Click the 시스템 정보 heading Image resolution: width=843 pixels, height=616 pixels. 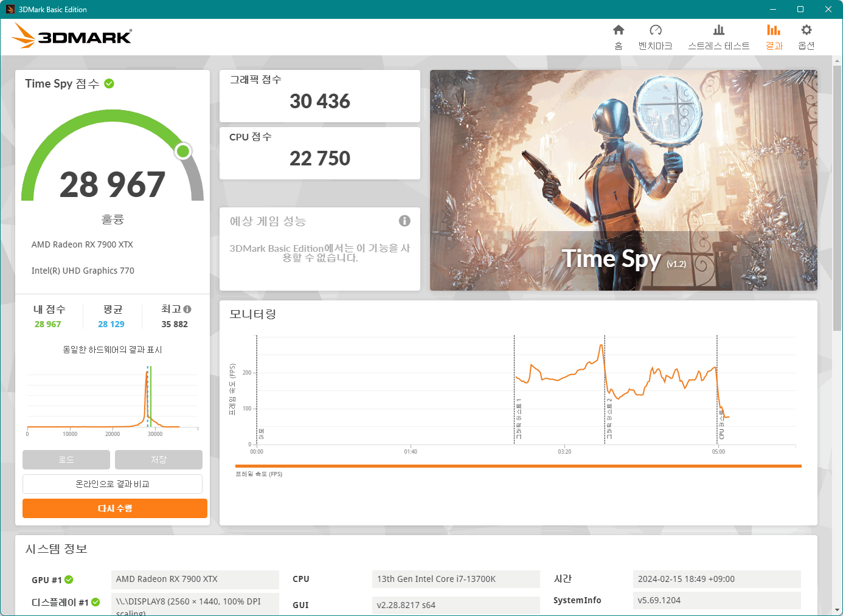57,549
